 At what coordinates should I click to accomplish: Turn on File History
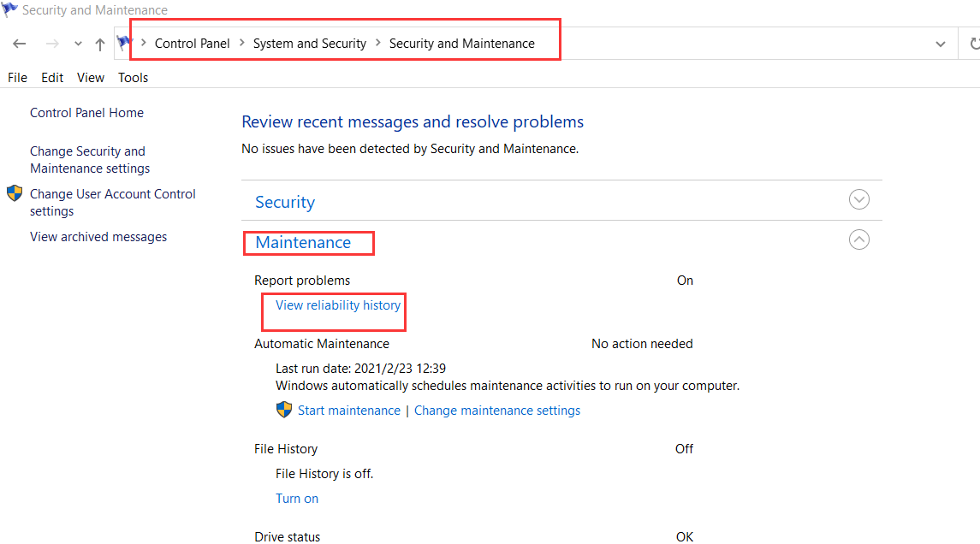[x=296, y=499]
